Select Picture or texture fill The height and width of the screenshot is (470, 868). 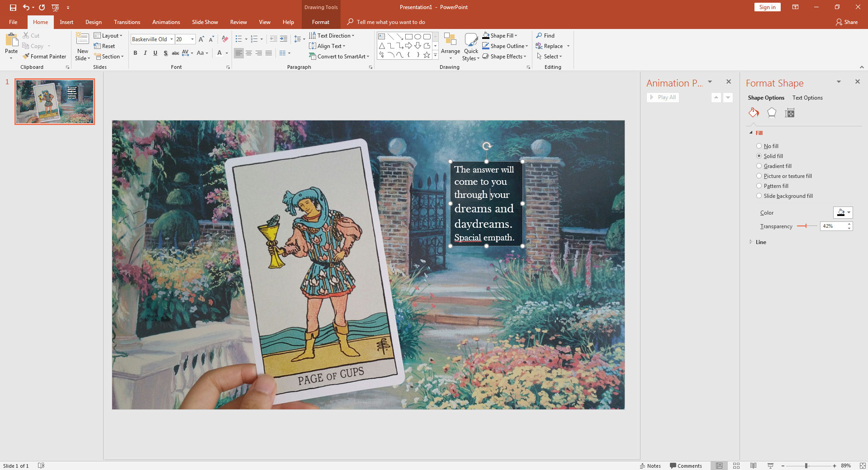(x=759, y=176)
